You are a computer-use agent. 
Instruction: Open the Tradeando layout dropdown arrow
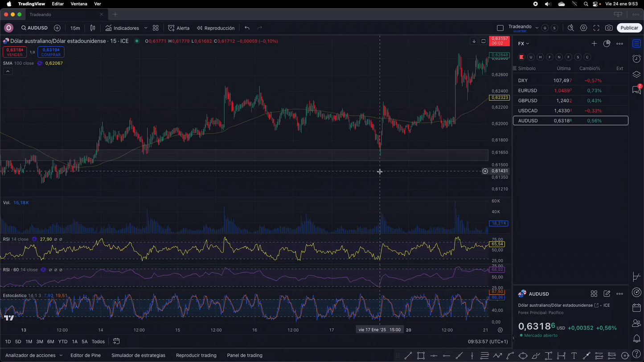click(x=537, y=28)
